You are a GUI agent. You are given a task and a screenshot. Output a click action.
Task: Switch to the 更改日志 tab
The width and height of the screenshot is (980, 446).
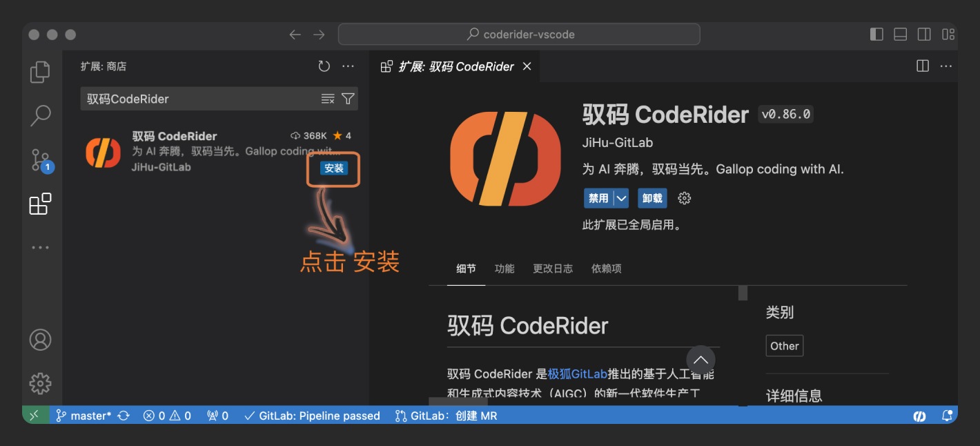[x=552, y=269]
